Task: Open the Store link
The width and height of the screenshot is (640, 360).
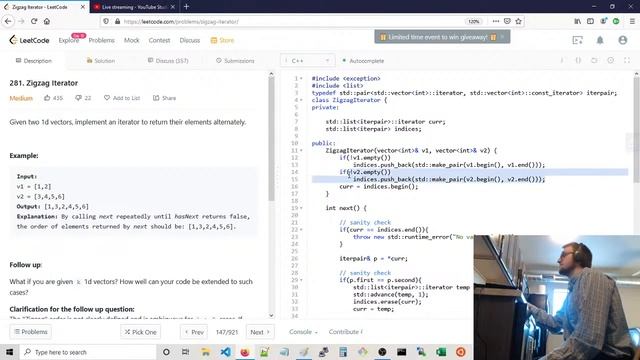Action: [222, 40]
